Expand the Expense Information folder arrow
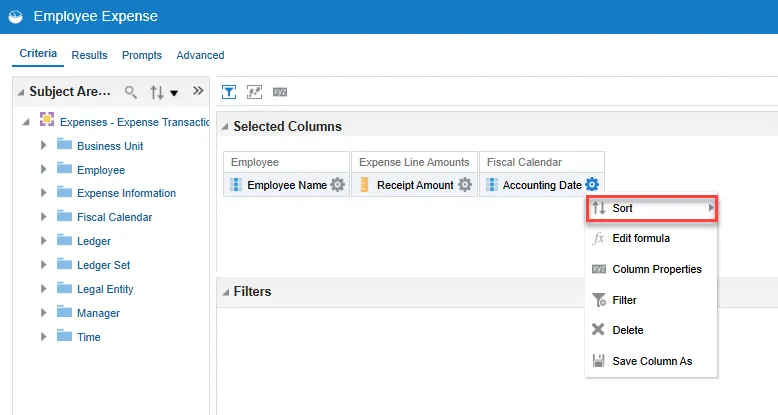This screenshot has width=778, height=415. tap(44, 192)
